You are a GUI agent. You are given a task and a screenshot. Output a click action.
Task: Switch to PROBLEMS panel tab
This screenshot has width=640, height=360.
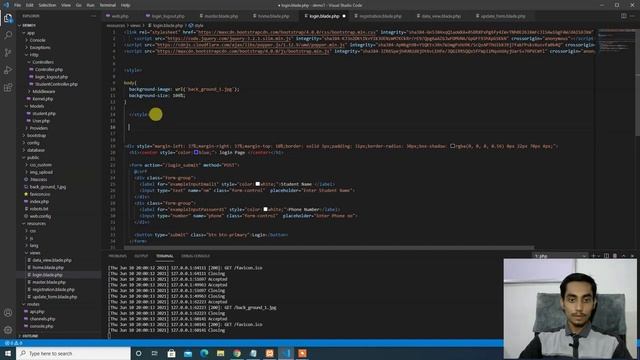[118, 256]
